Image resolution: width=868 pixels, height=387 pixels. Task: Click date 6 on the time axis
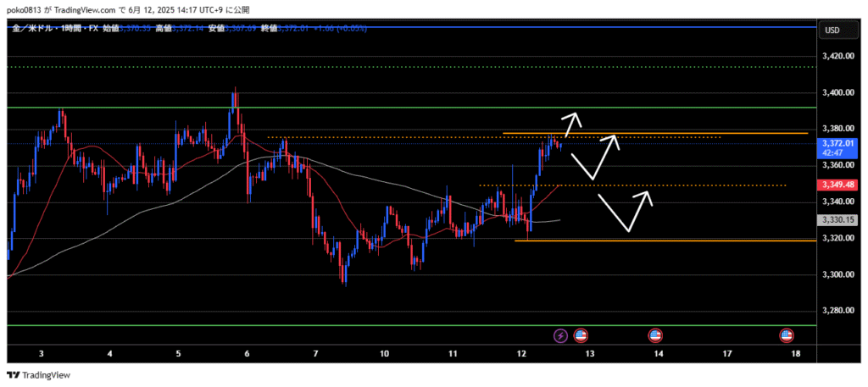tap(247, 352)
